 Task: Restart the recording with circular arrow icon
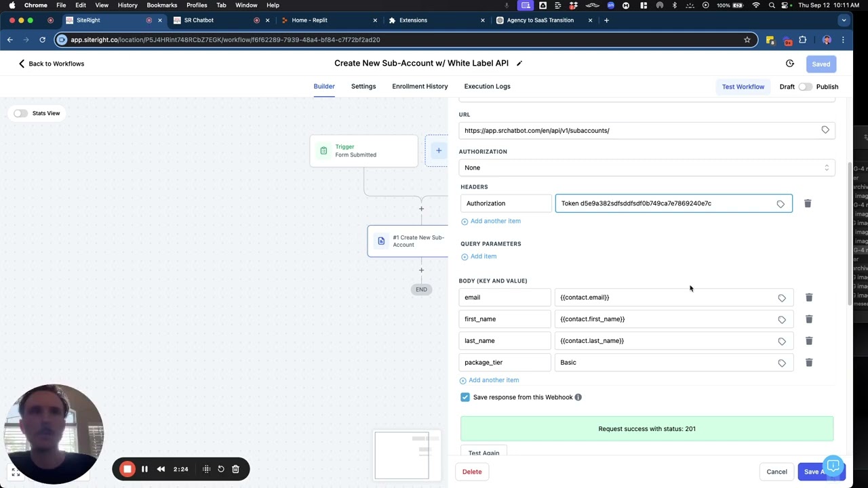pyautogui.click(x=221, y=469)
